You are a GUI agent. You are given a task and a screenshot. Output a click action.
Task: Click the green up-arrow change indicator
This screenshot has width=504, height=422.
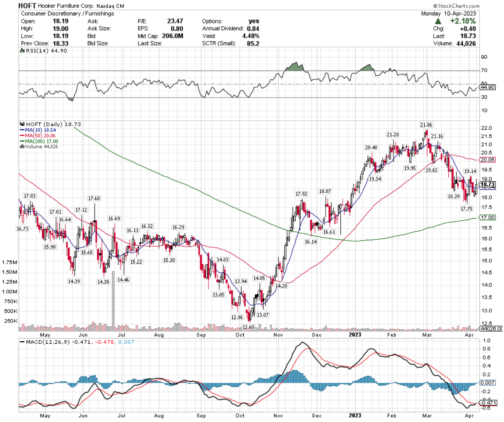(438, 21)
